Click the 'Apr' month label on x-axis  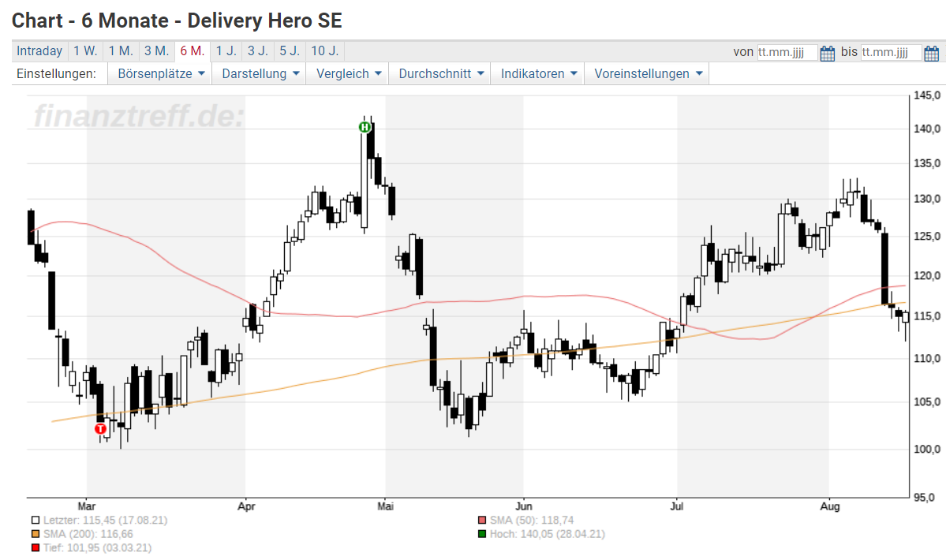pyautogui.click(x=246, y=506)
